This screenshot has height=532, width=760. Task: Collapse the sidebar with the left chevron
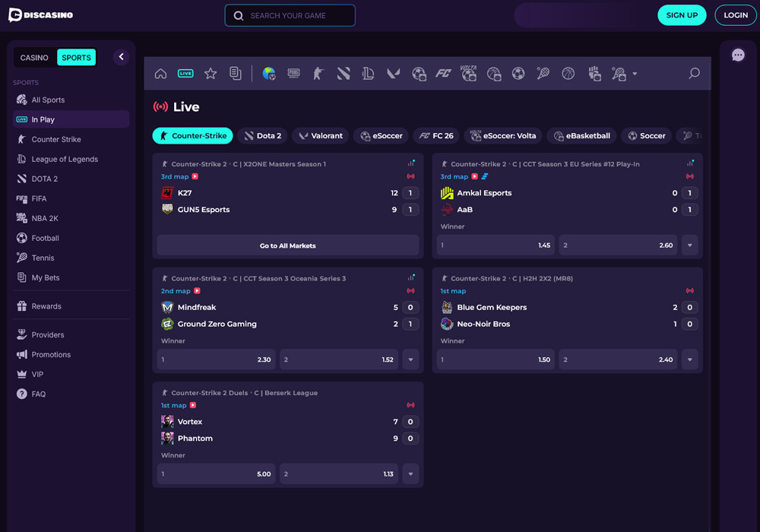[121, 56]
